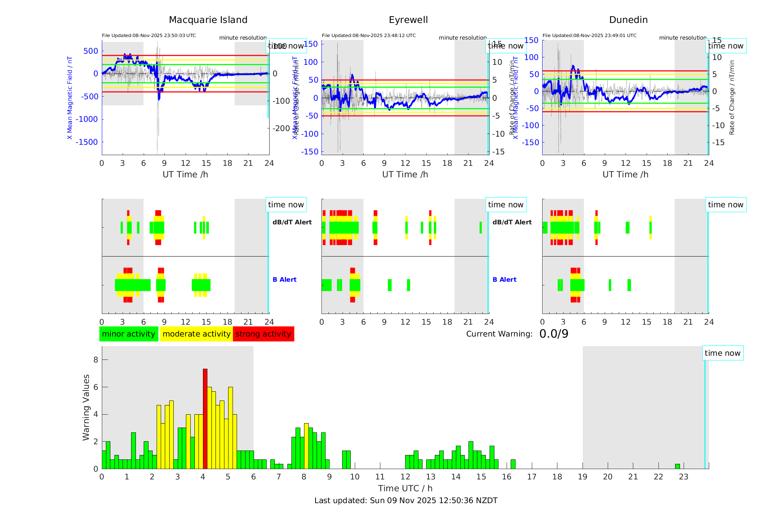Click the Warning Values axis label
784x532 pixels.
click(86, 407)
